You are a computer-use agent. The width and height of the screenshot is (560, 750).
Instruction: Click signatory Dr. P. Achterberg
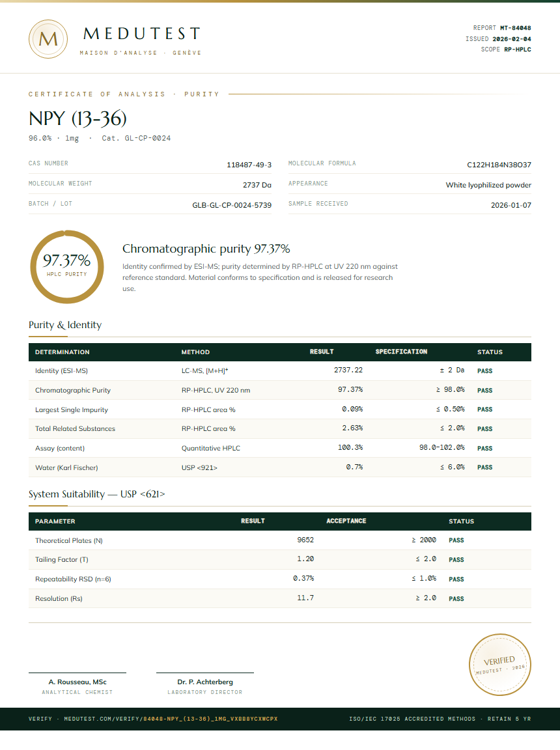click(205, 682)
